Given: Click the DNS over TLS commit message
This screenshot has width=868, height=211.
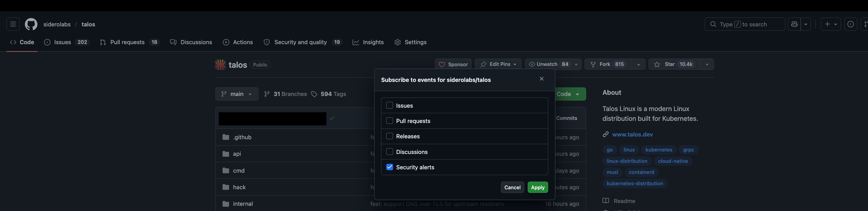Looking at the screenshot, I should coord(437,204).
